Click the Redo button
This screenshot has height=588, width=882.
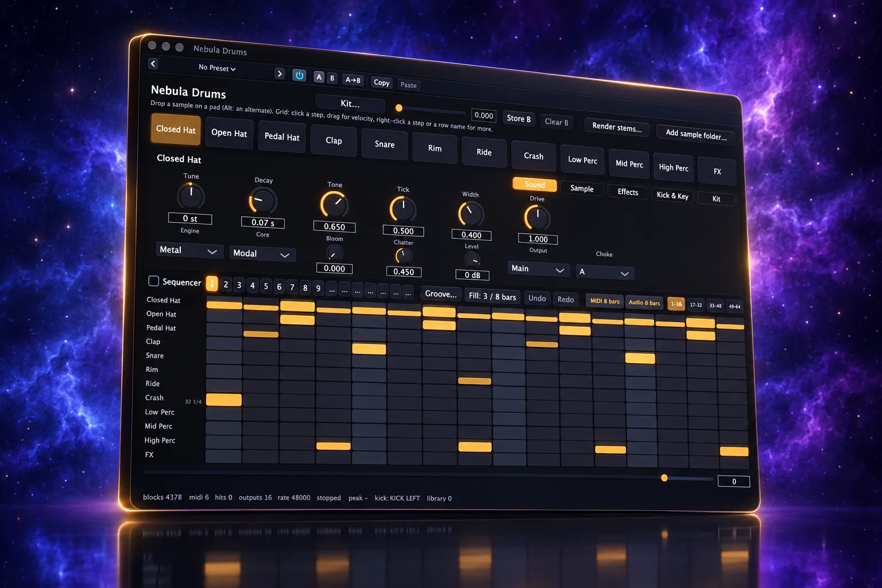(x=566, y=300)
